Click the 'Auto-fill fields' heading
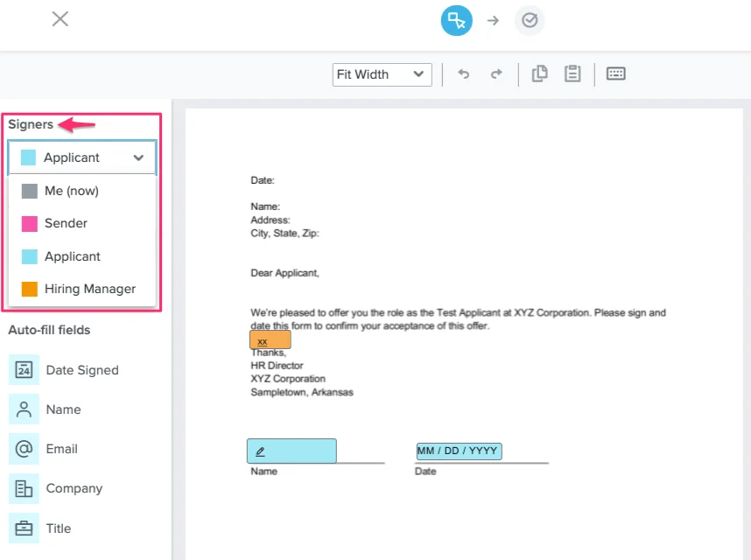The width and height of the screenshot is (751, 560). click(x=49, y=330)
